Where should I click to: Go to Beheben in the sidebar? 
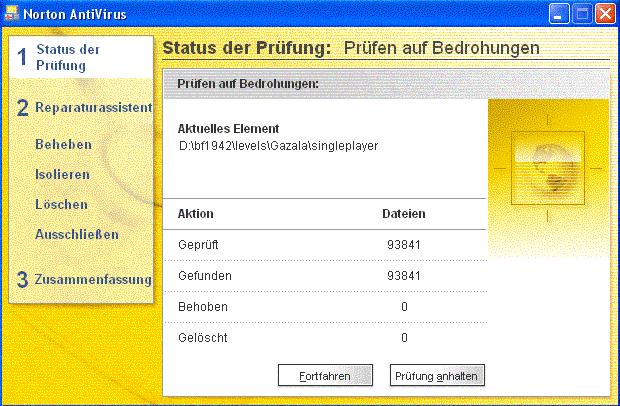click(x=63, y=144)
